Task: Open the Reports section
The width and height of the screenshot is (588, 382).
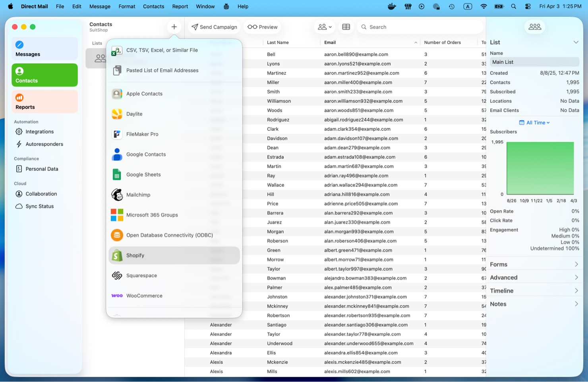Action: click(44, 102)
